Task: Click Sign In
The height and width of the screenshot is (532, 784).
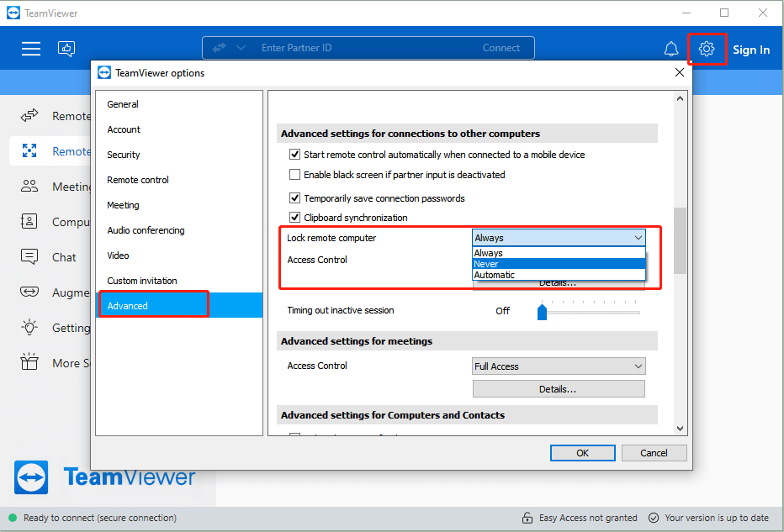Action: coord(751,50)
